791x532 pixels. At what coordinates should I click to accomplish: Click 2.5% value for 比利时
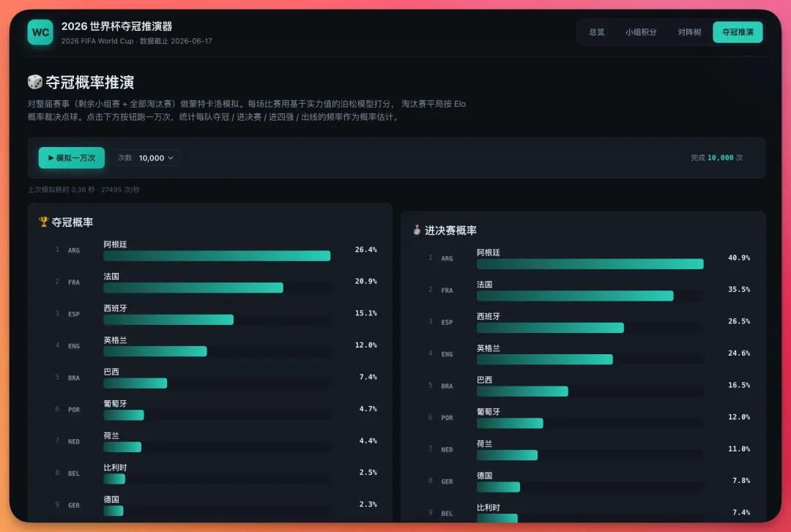pyautogui.click(x=368, y=473)
